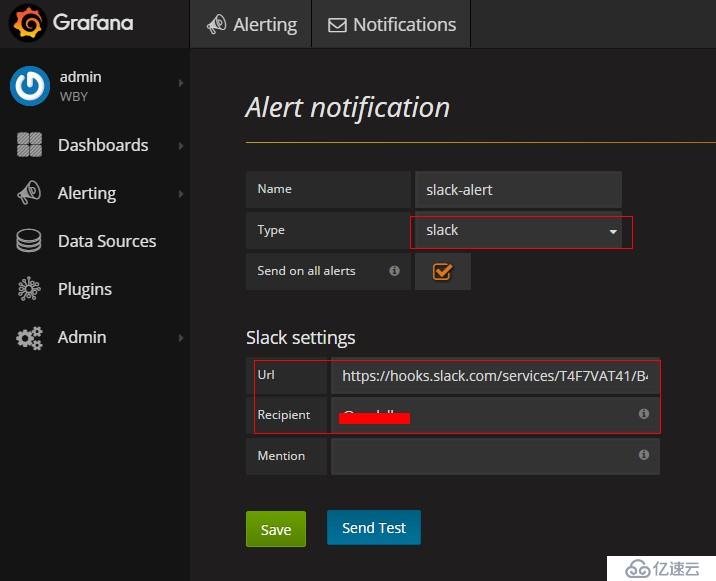This screenshot has width=716, height=581.
Task: Click the green Save button
Action: pos(276,529)
